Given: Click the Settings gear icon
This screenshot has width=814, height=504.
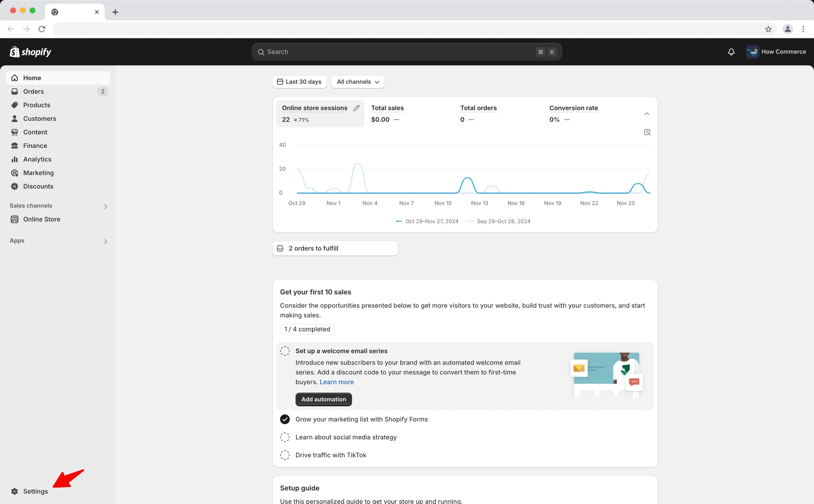Looking at the screenshot, I should tap(15, 491).
